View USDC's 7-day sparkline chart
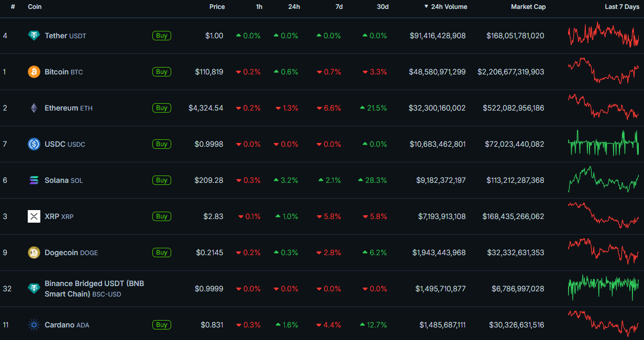 603,143
